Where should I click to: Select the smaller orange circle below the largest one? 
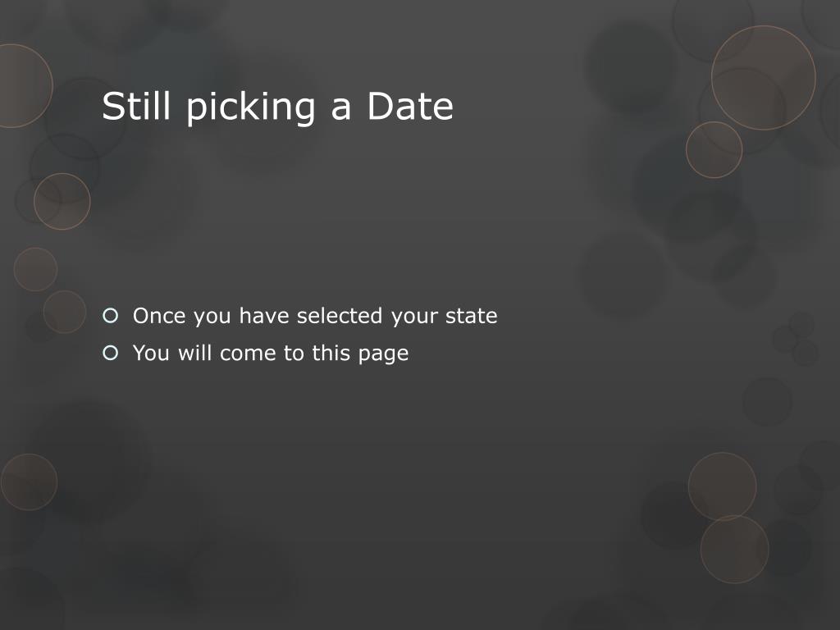[714, 149]
